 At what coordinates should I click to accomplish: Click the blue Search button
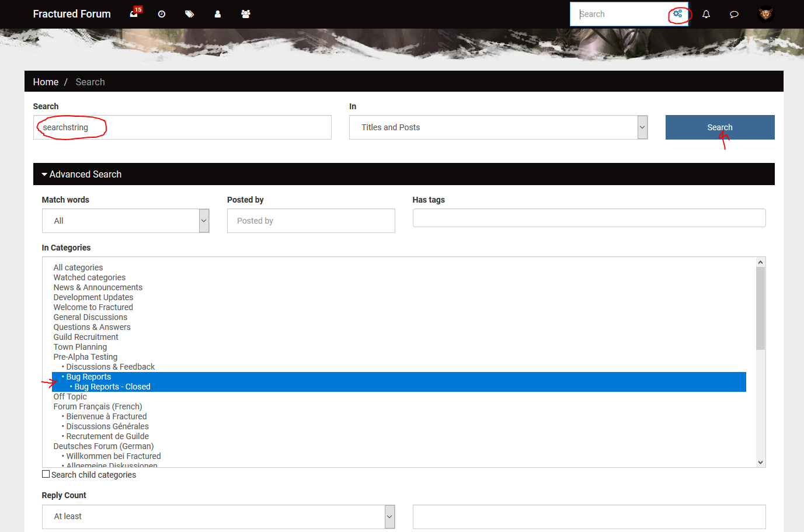720,127
